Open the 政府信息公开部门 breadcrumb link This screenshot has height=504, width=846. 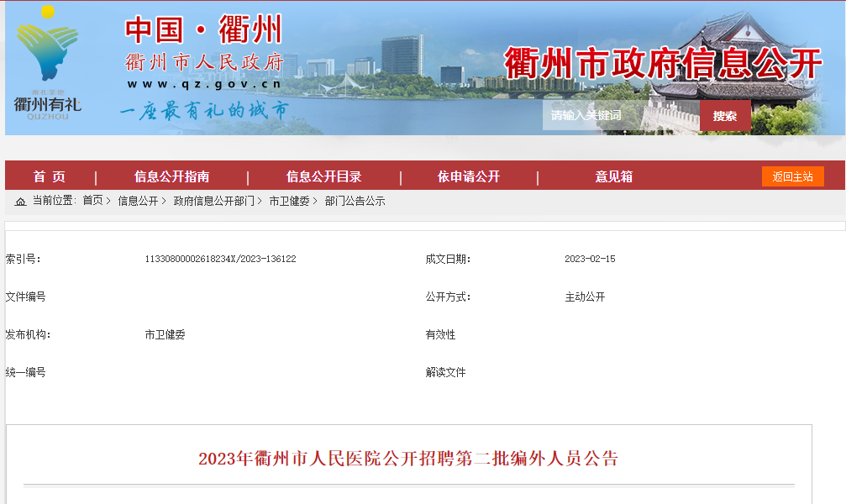click(x=213, y=202)
